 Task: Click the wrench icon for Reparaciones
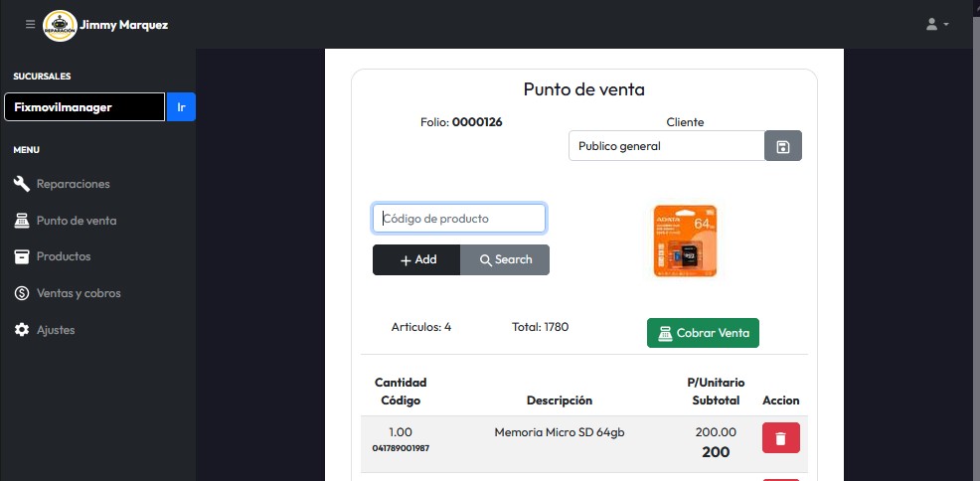point(22,184)
